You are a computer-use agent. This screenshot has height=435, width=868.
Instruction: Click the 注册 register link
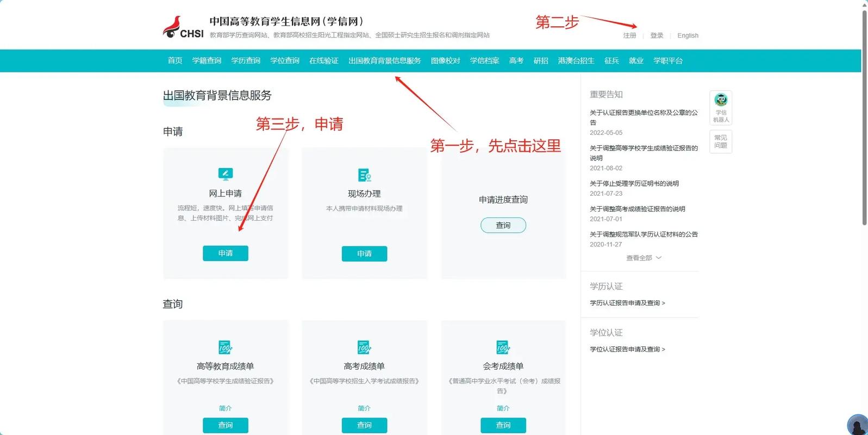(629, 35)
